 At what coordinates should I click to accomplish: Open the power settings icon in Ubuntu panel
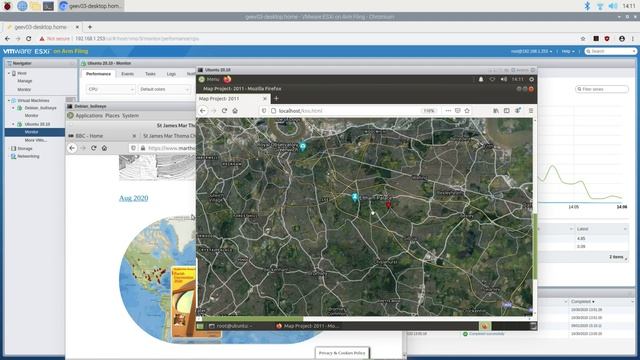tap(531, 79)
